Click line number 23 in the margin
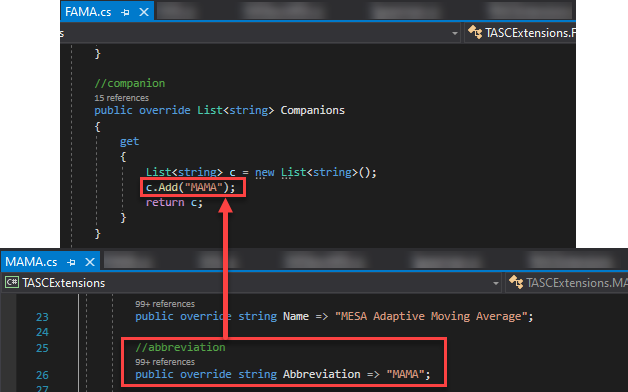 click(x=42, y=317)
